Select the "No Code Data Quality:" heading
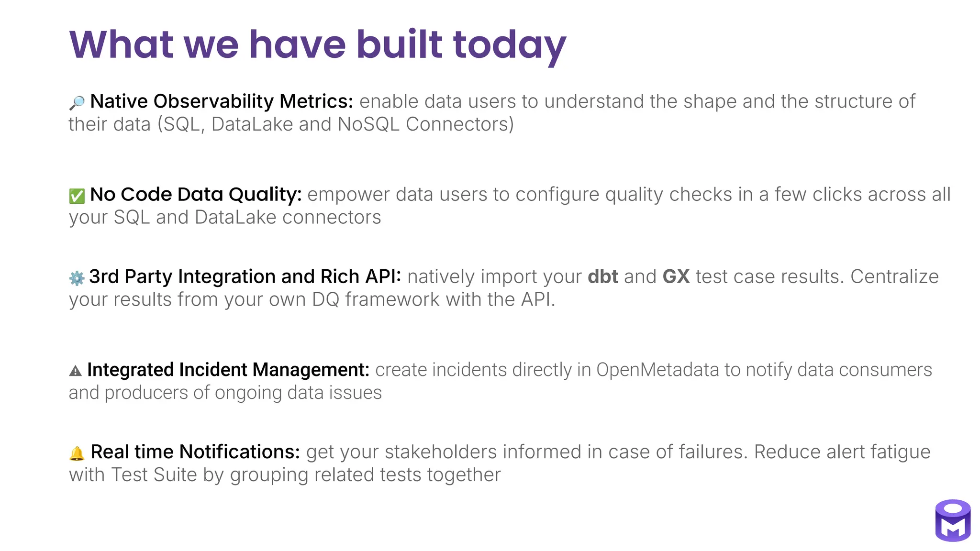 click(196, 195)
